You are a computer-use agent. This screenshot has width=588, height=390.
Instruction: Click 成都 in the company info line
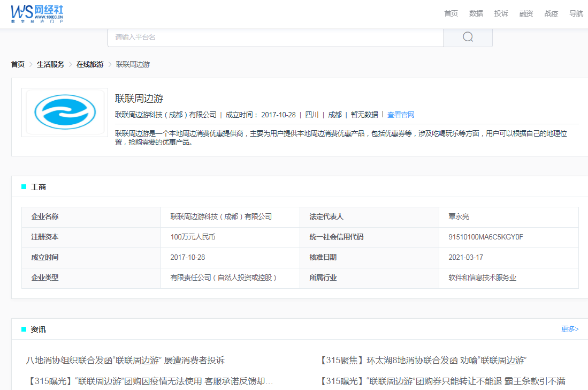[335, 115]
